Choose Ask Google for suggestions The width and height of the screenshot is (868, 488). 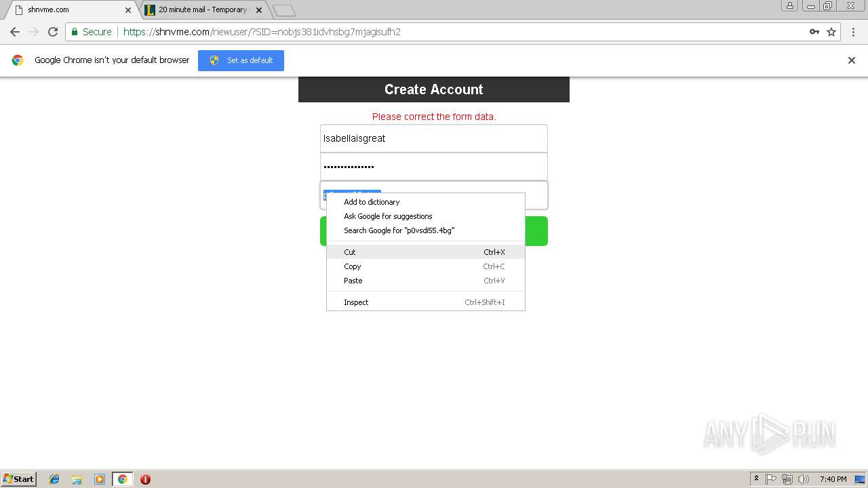pyautogui.click(x=426, y=216)
